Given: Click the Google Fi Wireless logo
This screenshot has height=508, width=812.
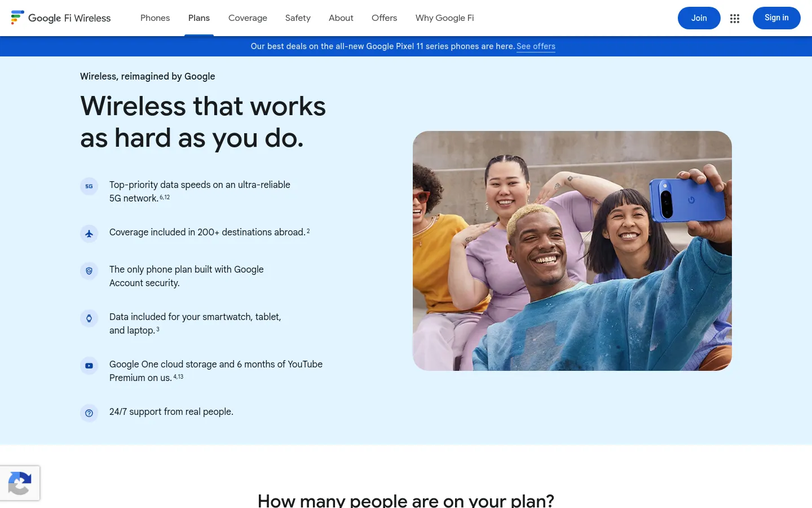Looking at the screenshot, I should tap(61, 18).
